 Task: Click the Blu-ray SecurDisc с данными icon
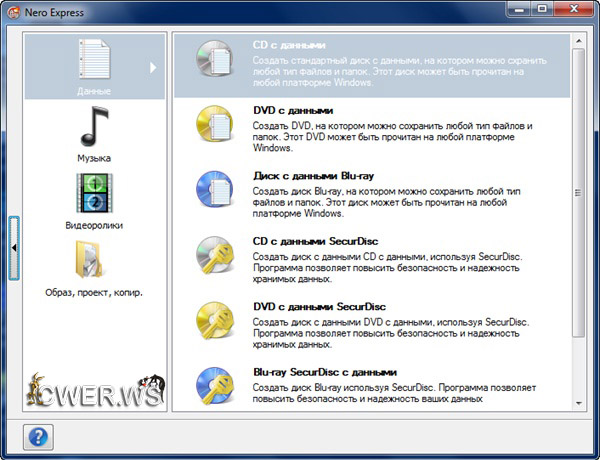[x=214, y=386]
